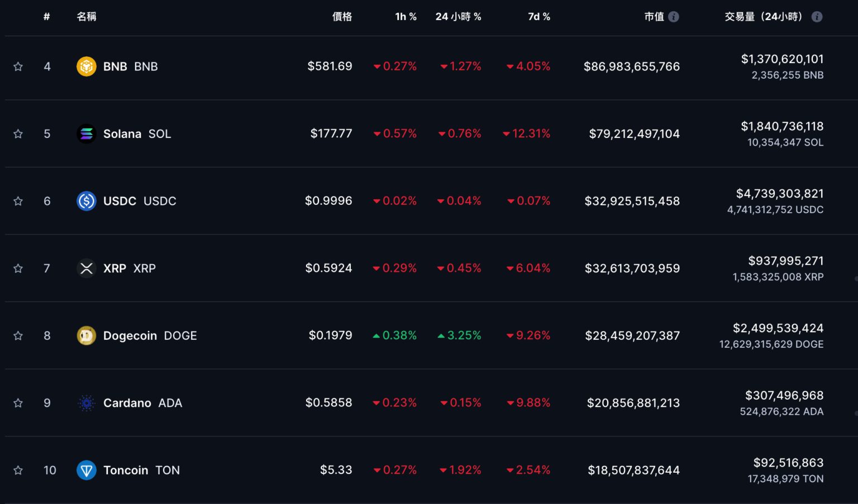Open the 市值 info tooltip icon
The width and height of the screenshot is (858, 504).
674,17
